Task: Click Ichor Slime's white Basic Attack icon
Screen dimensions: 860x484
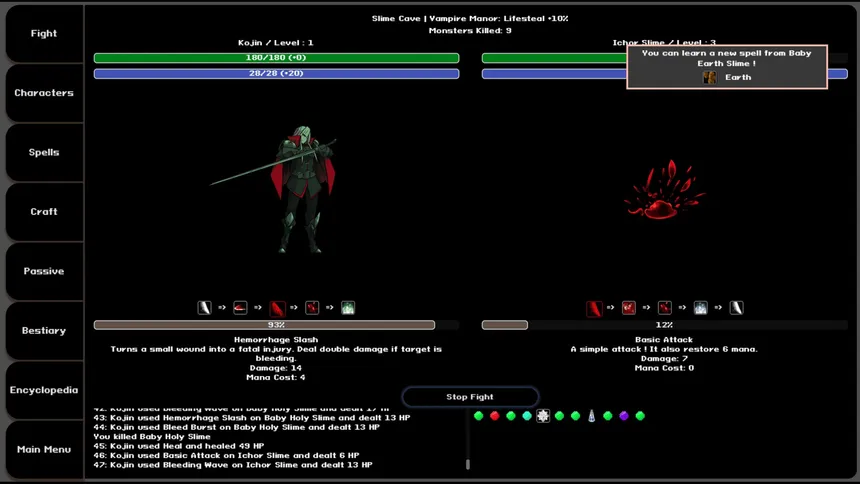Action: (737, 308)
